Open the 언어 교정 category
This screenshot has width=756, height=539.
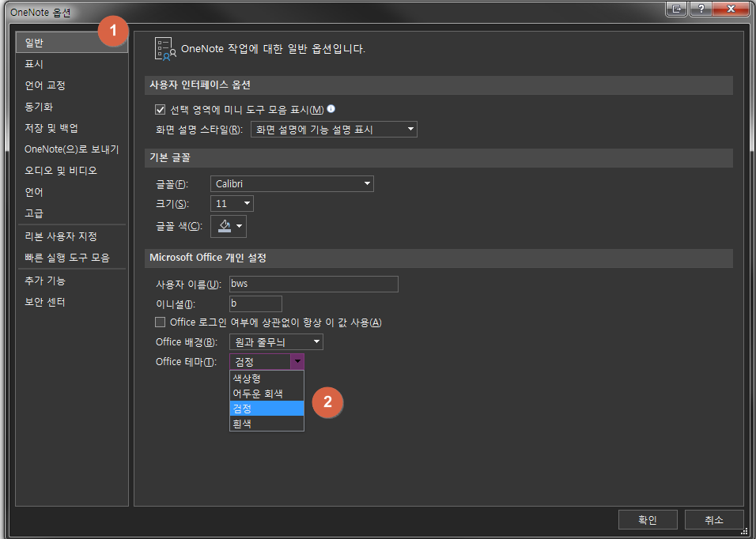pos(71,85)
